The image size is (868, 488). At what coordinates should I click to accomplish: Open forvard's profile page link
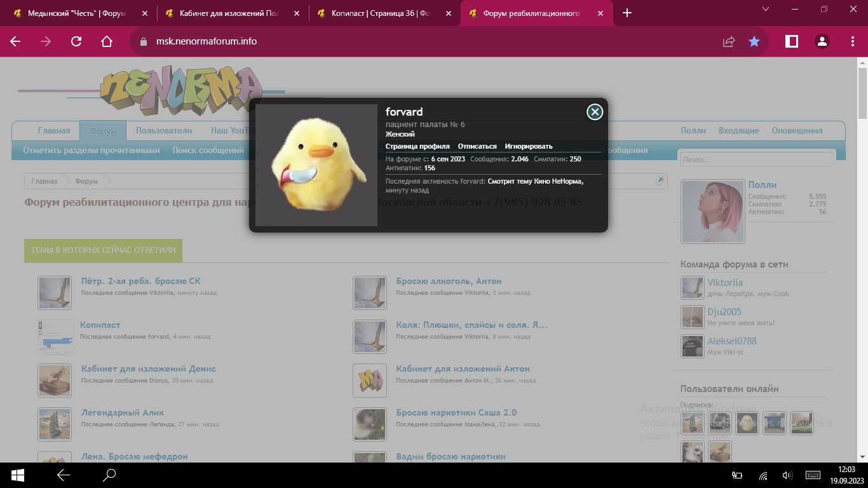click(417, 146)
